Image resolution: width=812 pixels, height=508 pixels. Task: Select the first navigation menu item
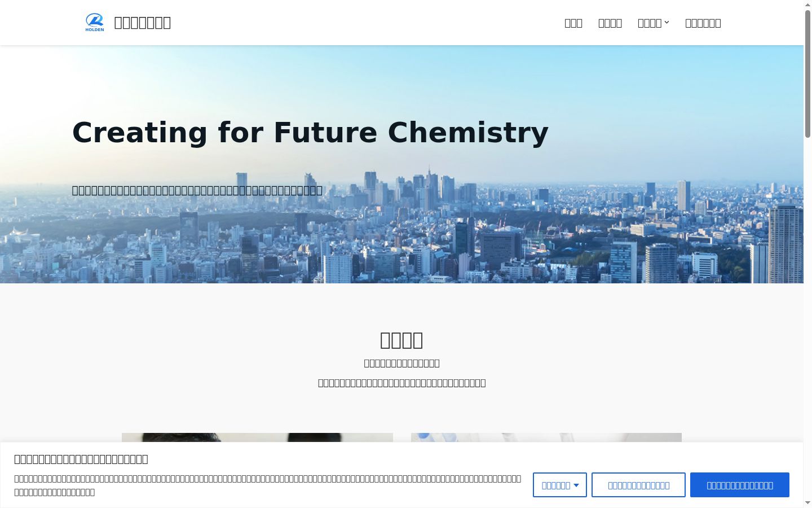[x=573, y=23]
